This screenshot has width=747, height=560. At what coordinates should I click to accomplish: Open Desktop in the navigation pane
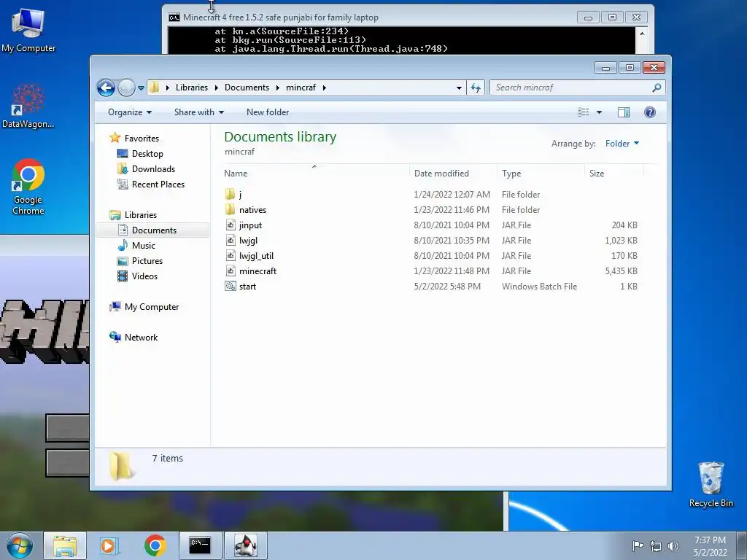[x=147, y=154]
